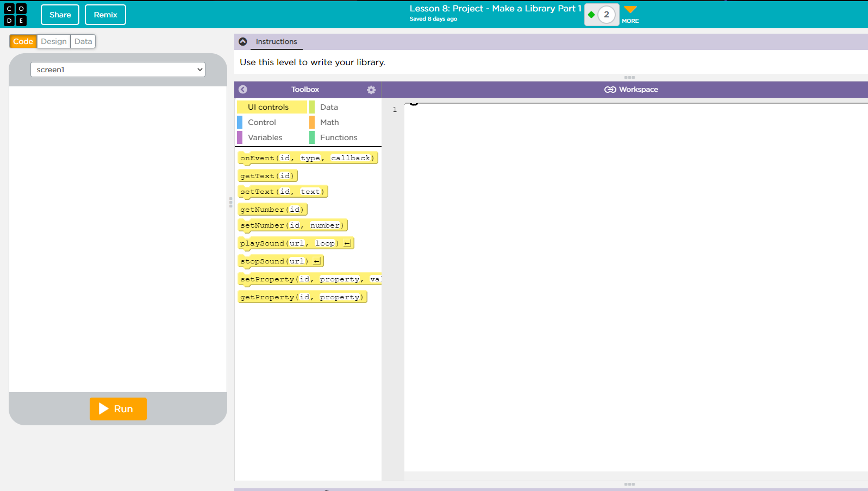Hide the Toolbox using the arrow icon

pos(243,90)
